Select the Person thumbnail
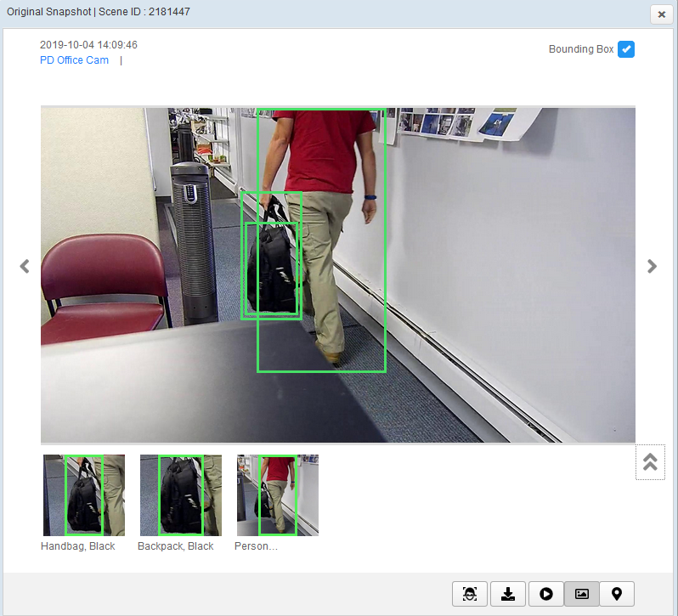This screenshot has height=616, width=678. pos(278,494)
